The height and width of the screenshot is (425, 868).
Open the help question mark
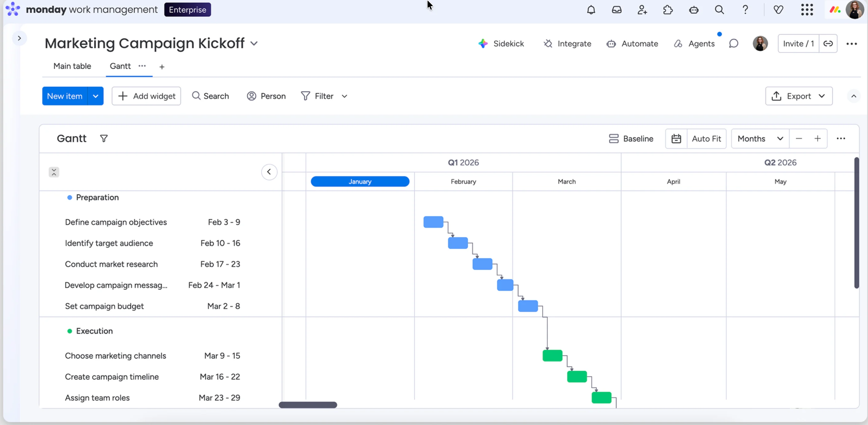click(x=745, y=10)
